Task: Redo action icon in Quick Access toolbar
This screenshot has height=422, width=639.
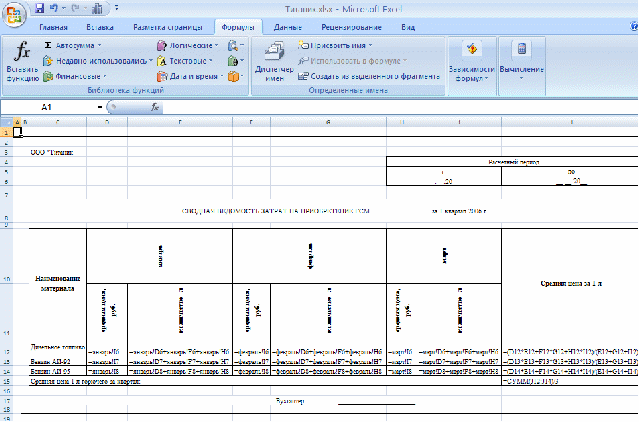Action: coord(75,8)
